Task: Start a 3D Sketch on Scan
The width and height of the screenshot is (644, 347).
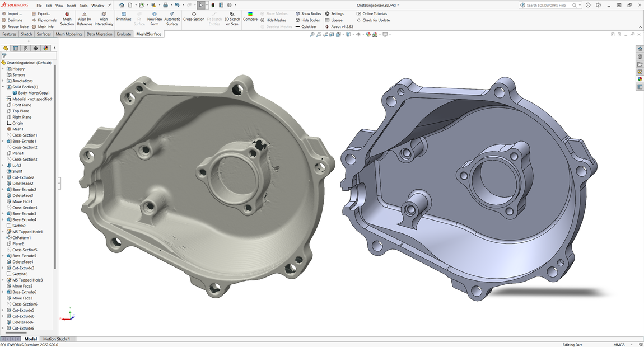Action: pos(232,18)
